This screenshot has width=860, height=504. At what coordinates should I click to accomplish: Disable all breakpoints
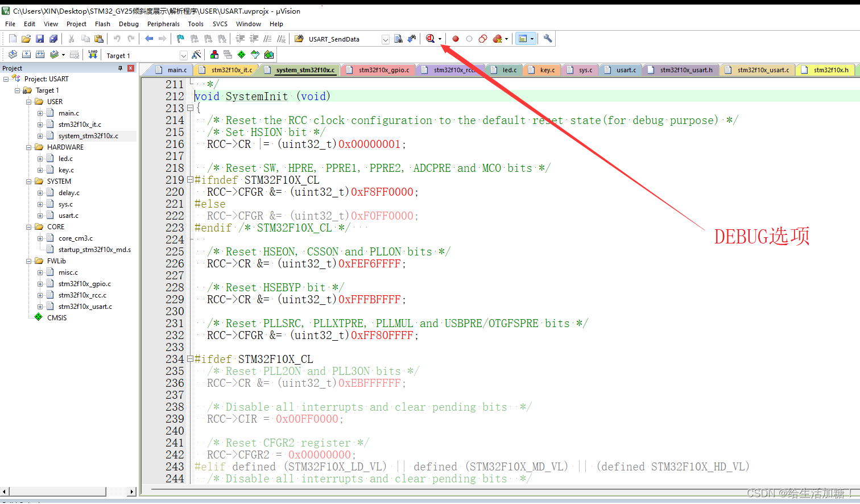click(x=483, y=38)
